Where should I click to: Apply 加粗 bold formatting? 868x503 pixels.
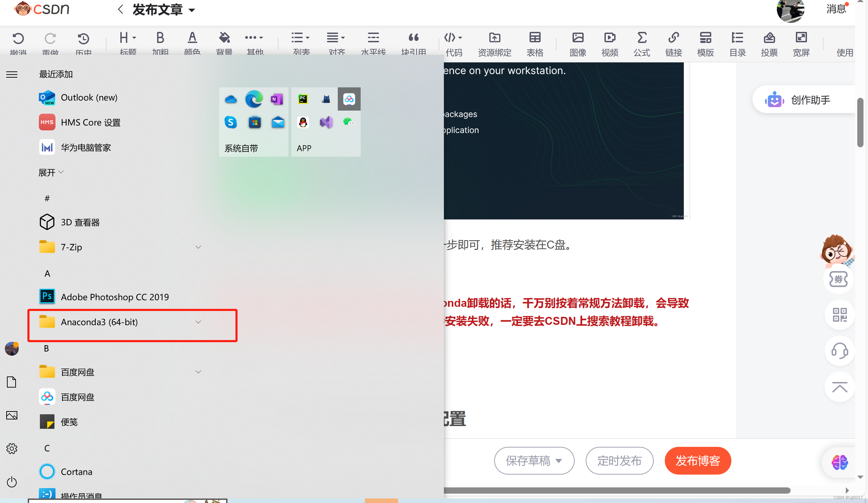coord(160,38)
